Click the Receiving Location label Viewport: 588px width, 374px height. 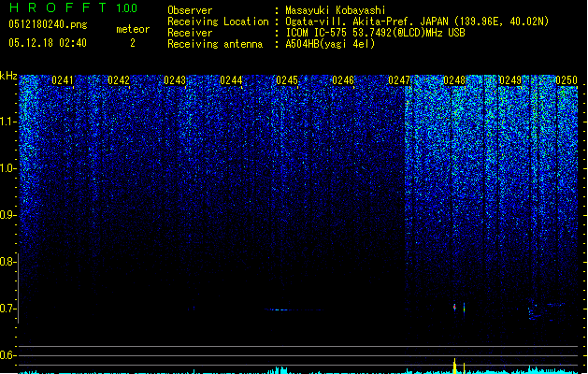coord(218,22)
